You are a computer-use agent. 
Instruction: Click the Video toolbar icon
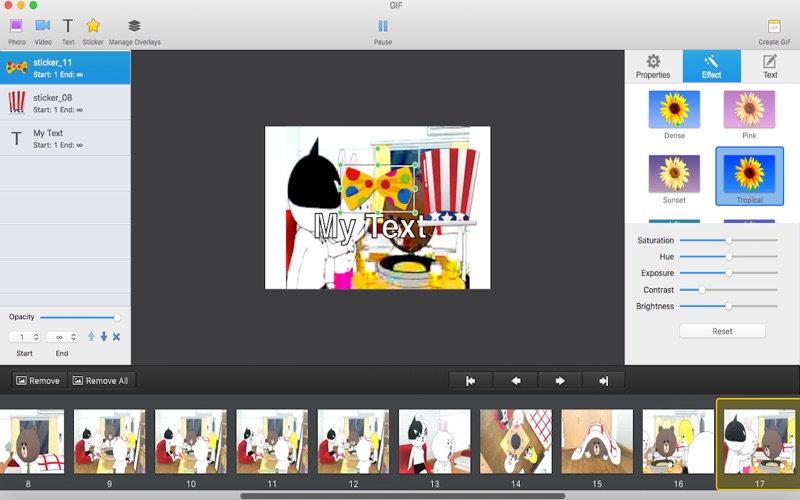pos(43,26)
